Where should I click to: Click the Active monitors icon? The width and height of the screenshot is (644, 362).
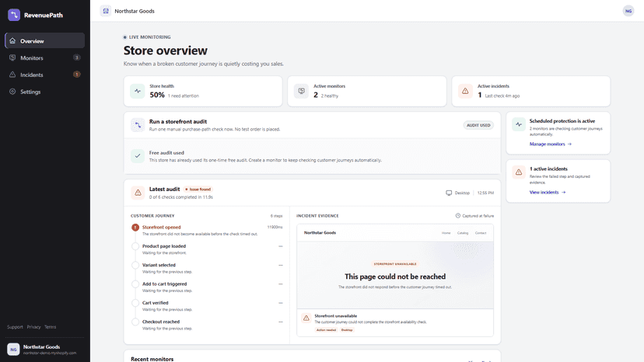pyautogui.click(x=302, y=91)
